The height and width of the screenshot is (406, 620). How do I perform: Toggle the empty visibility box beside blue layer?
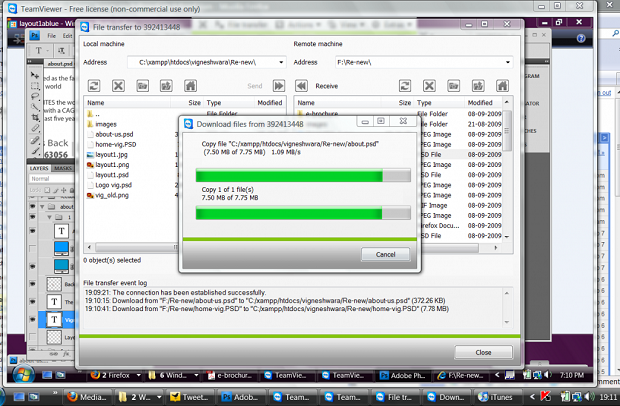[x=32, y=248]
